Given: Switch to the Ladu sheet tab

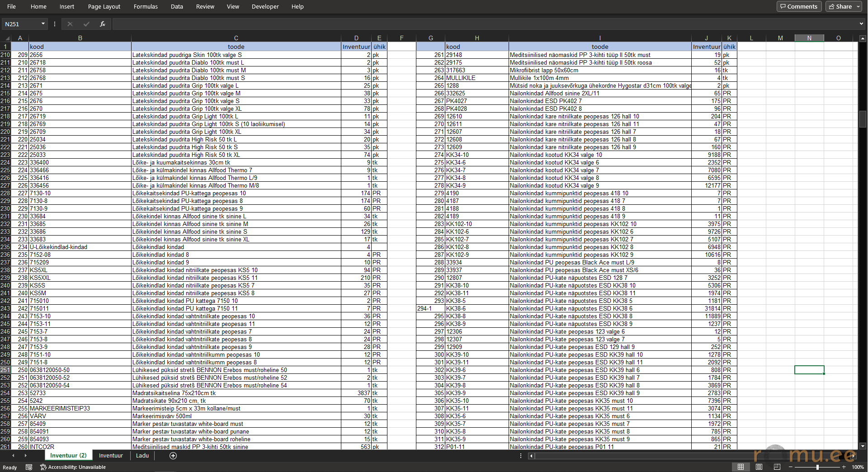Looking at the screenshot, I should point(142,455).
